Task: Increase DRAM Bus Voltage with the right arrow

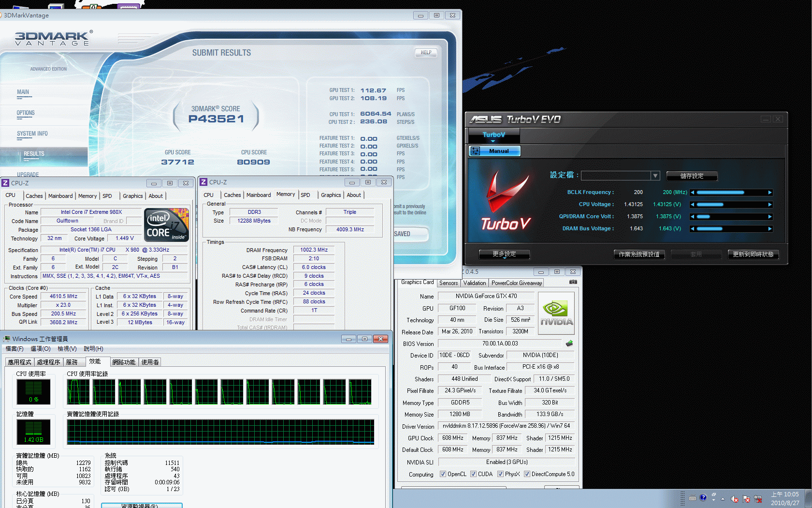Action: pyautogui.click(x=770, y=229)
